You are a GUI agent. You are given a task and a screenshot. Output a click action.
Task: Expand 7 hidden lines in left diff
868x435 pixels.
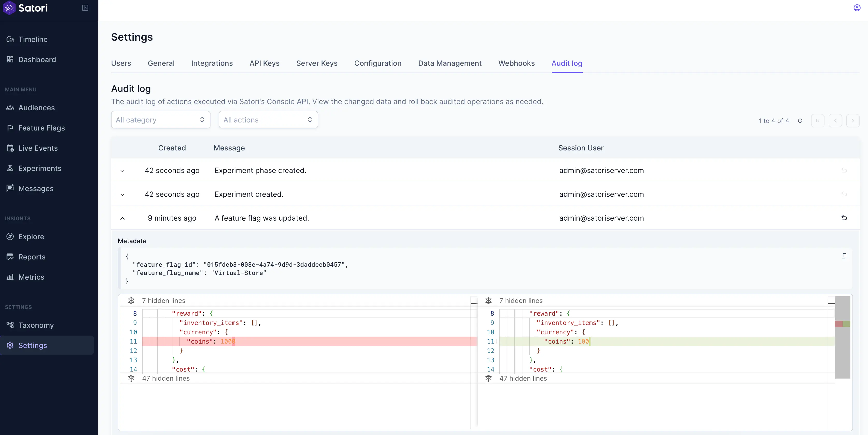(131, 301)
